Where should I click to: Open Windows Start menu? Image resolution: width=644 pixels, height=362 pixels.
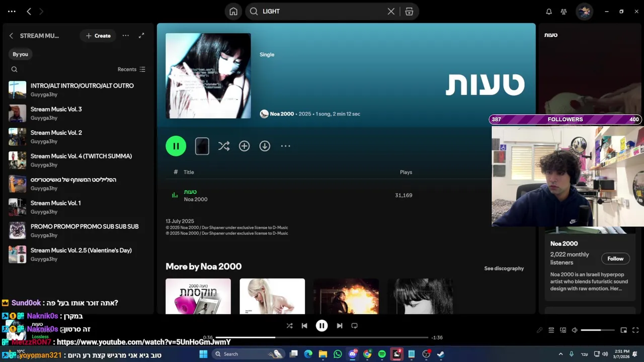[203, 354]
